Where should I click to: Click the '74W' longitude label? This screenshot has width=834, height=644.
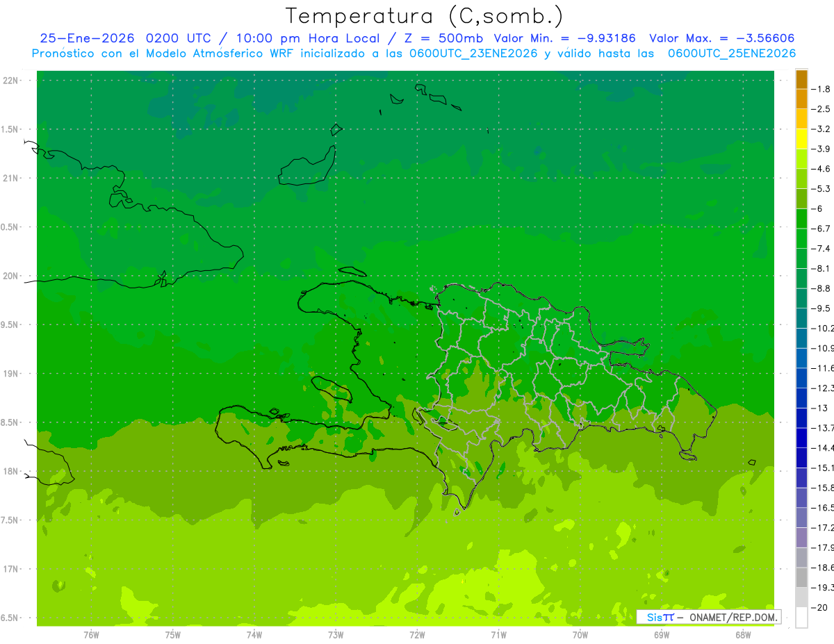(x=254, y=635)
